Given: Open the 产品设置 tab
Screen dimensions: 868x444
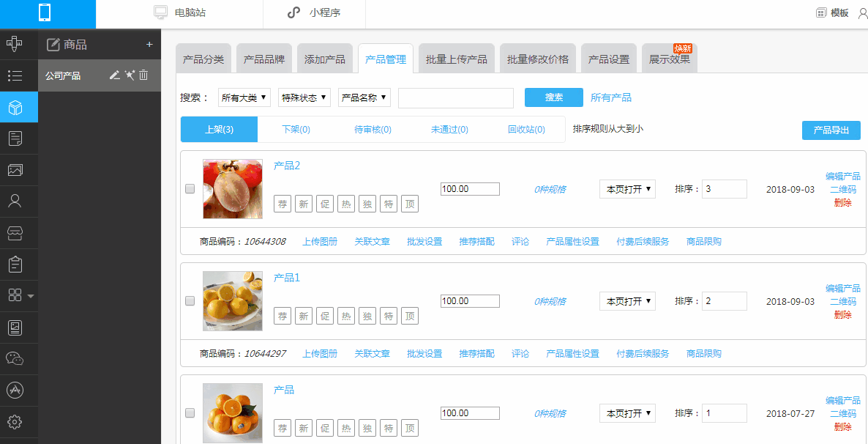Looking at the screenshot, I should click(x=609, y=59).
